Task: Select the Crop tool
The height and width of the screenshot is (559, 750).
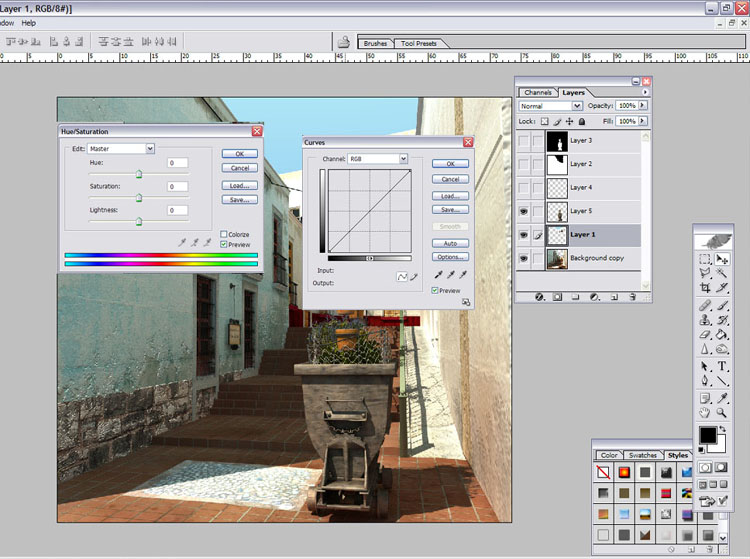Action: point(705,288)
